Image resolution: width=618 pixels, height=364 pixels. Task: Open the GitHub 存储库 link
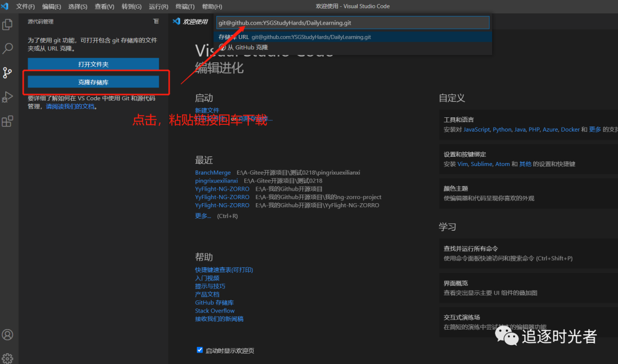point(215,303)
